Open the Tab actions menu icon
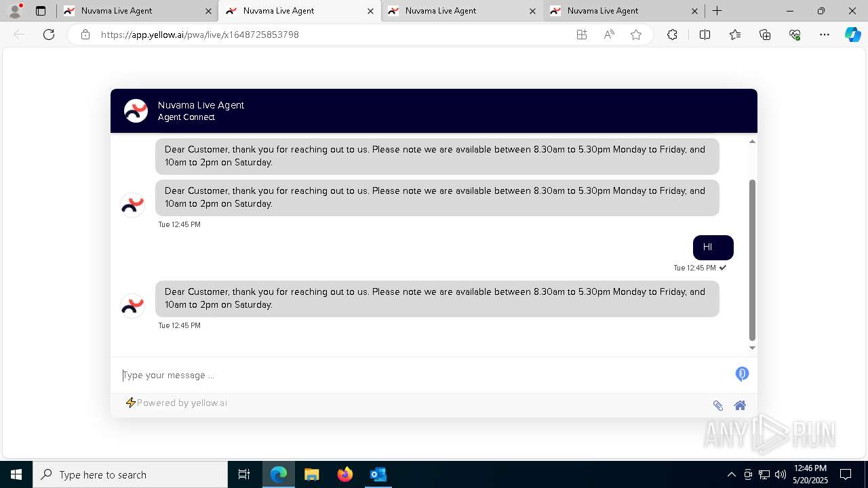The height and width of the screenshot is (488, 868). (x=41, y=11)
